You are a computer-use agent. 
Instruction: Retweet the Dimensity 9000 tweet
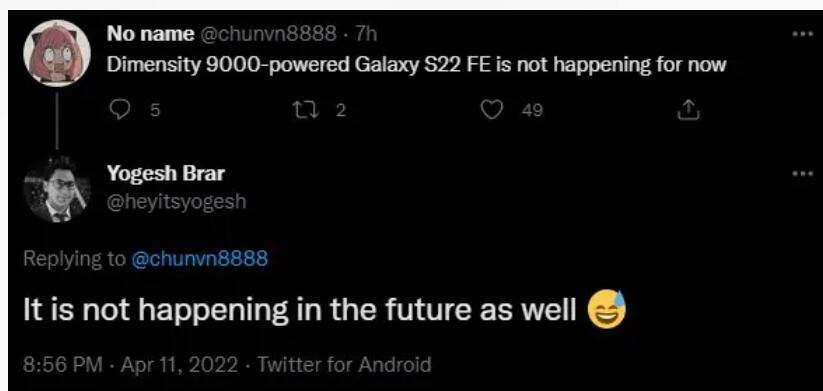pos(301,110)
